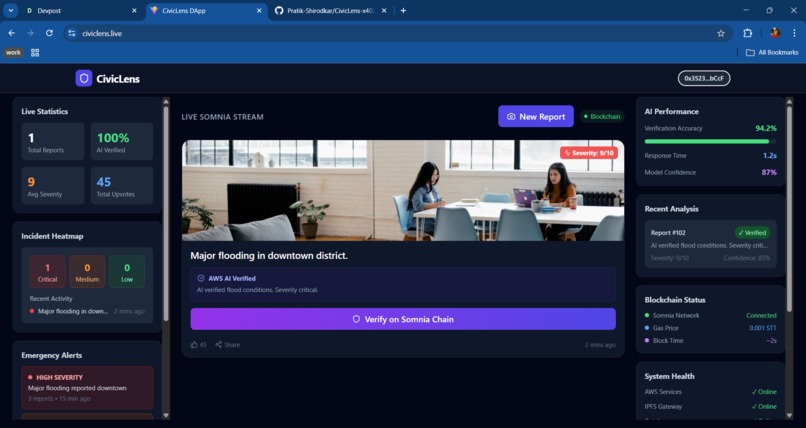Click the right panel scrollbar up arrow
Screen dimensions: 806x428
pyautogui.click(x=790, y=102)
